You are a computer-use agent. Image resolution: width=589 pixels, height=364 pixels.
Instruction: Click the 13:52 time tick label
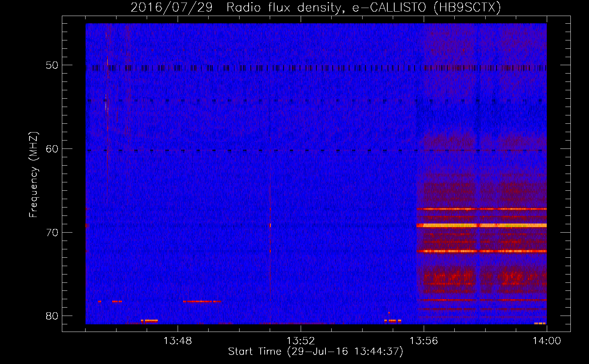301,341
